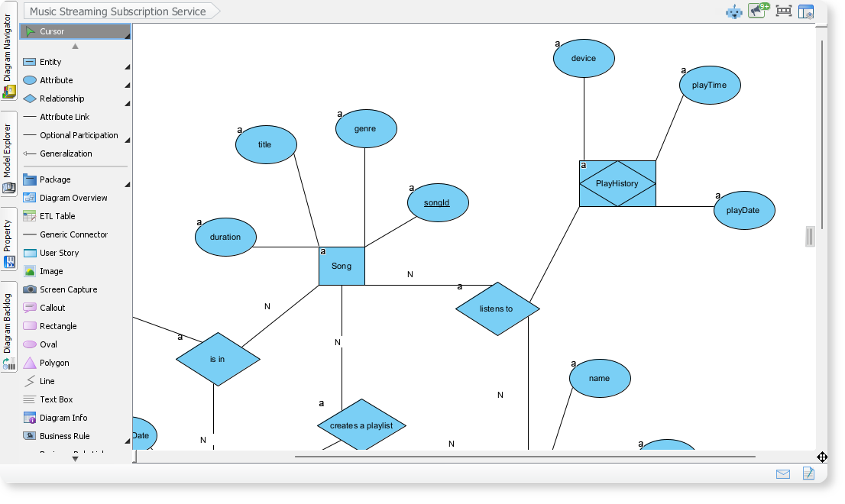Expand the Business Rule tool options
Viewport: 845px width, 504px height.
click(128, 440)
